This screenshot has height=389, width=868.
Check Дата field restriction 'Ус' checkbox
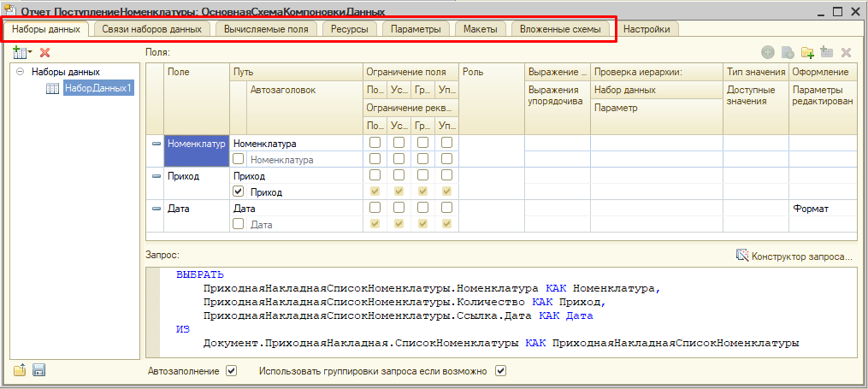(x=399, y=208)
